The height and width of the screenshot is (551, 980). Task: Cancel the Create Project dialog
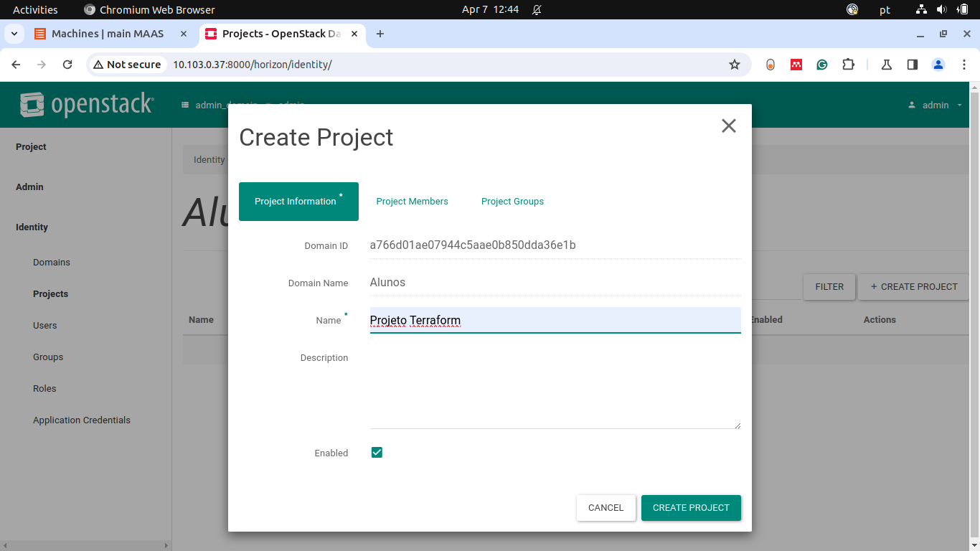606,507
